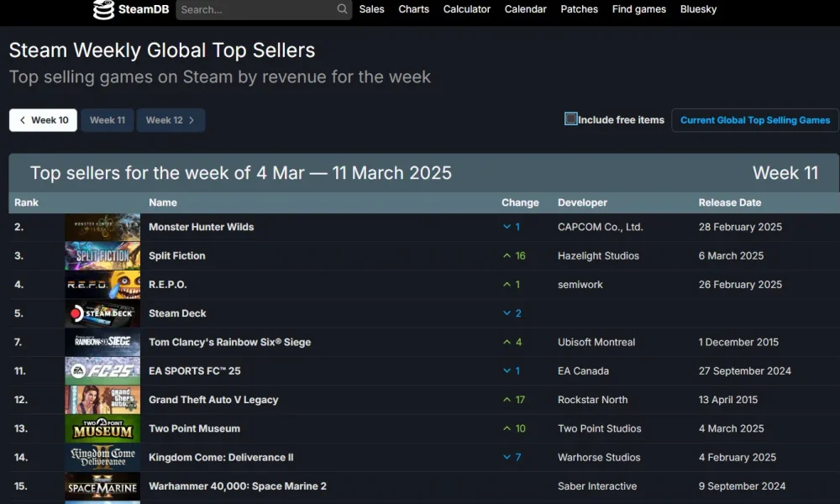840x504 pixels.
Task: Open Warhammer 40,000: Space Marine 2 link
Action: [x=238, y=486]
